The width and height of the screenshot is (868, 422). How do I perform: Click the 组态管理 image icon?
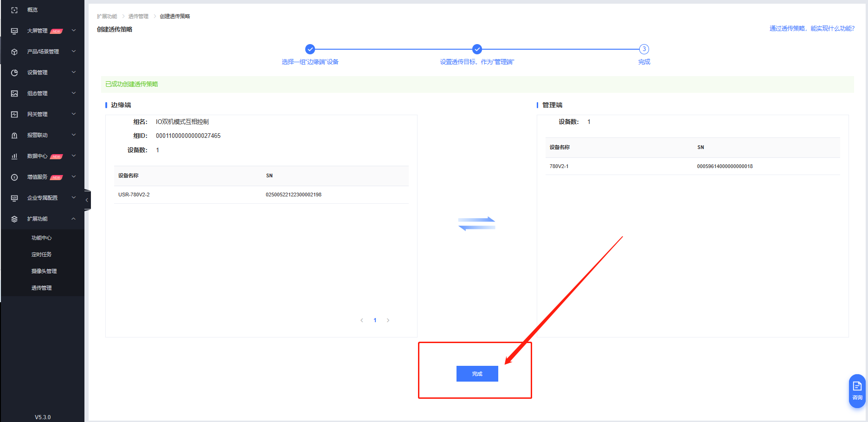coord(14,94)
